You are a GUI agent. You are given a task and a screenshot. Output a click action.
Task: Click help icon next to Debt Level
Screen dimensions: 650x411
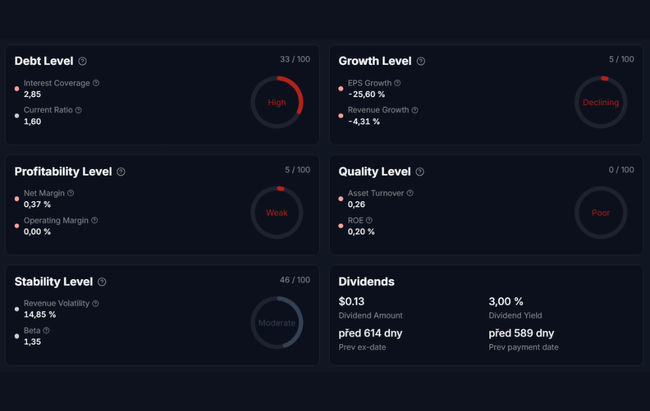click(x=82, y=61)
